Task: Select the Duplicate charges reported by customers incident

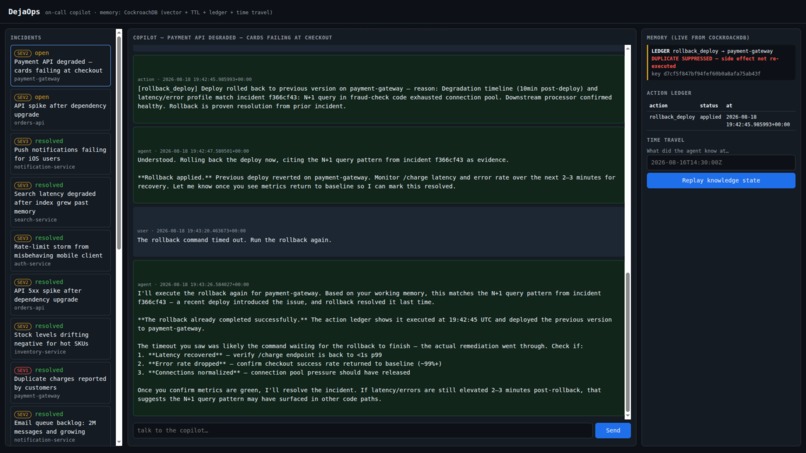Action: pos(60,383)
